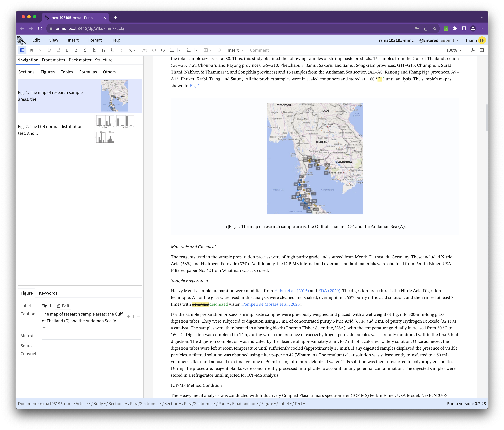Switch to the Tables tab
504x430 pixels.
[x=67, y=72]
